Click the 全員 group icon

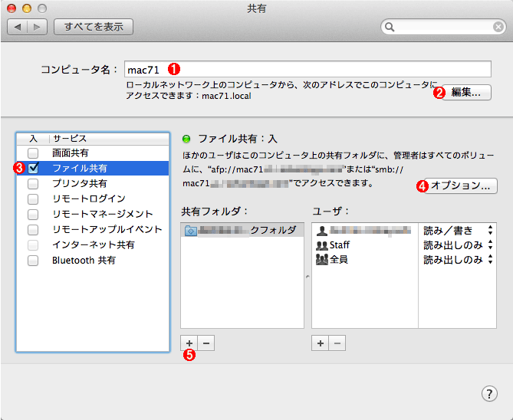pyautogui.click(x=322, y=260)
